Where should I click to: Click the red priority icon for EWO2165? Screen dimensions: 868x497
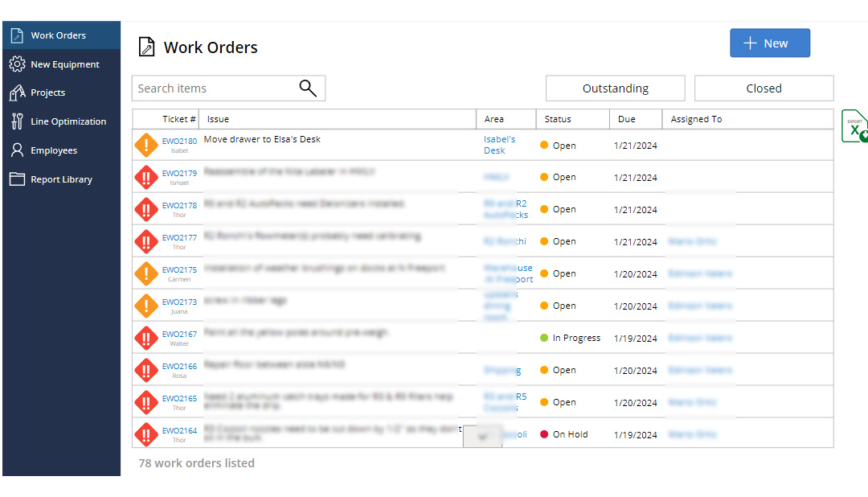[146, 403]
